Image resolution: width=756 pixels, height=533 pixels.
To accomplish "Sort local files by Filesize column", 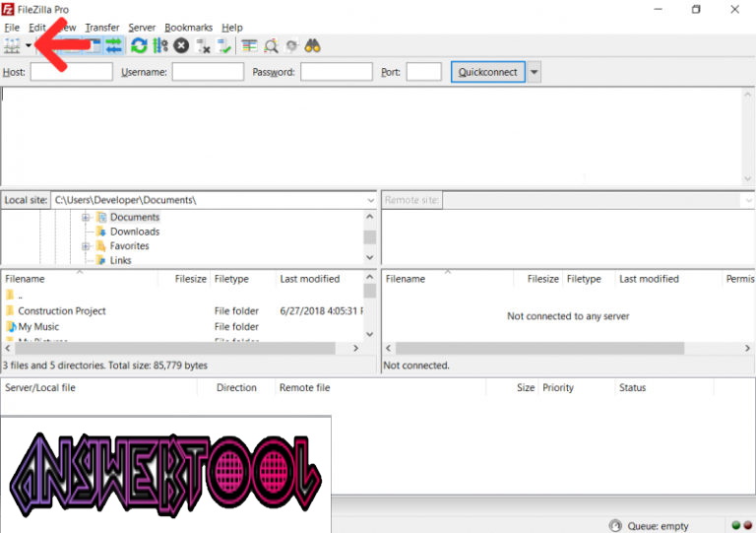I will [190, 279].
